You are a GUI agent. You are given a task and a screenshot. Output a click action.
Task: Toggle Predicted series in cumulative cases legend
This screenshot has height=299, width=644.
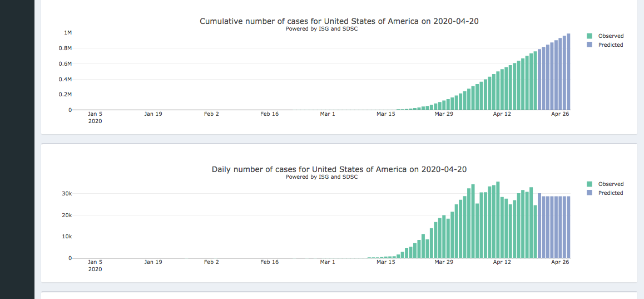[611, 45]
